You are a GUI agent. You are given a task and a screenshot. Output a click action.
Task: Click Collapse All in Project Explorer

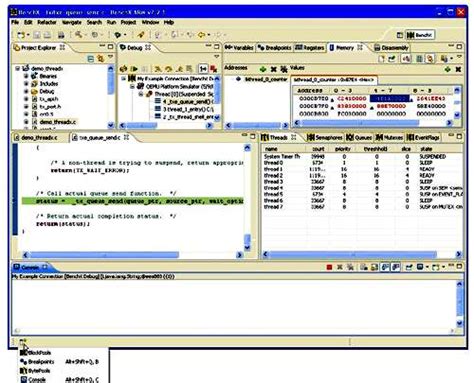coord(90,59)
